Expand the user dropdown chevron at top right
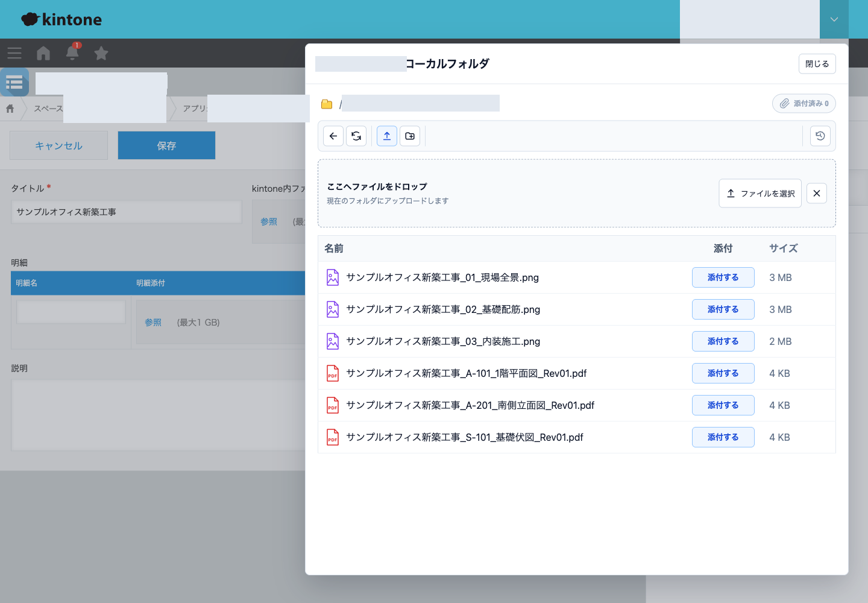This screenshot has width=868, height=603. [x=834, y=19]
